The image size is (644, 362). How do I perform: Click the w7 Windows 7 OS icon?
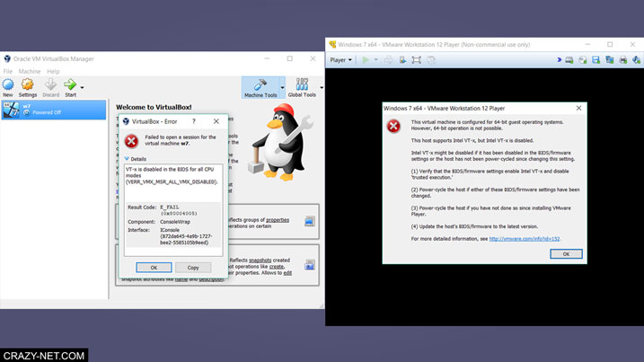pyautogui.click(x=11, y=110)
